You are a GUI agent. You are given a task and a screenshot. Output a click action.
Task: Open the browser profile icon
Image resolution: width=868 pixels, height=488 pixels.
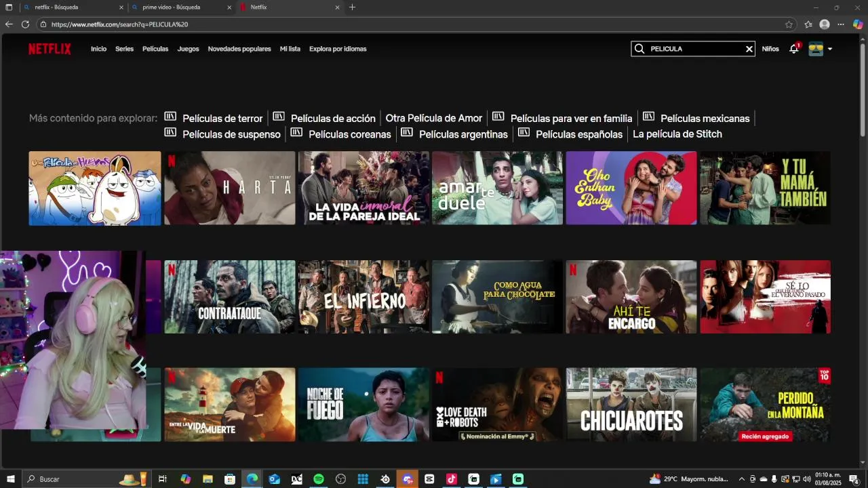(825, 24)
